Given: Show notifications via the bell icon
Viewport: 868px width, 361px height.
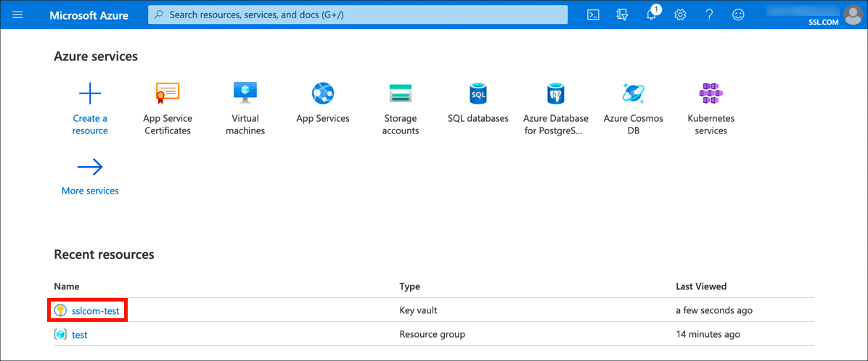Looking at the screenshot, I should tap(651, 14).
